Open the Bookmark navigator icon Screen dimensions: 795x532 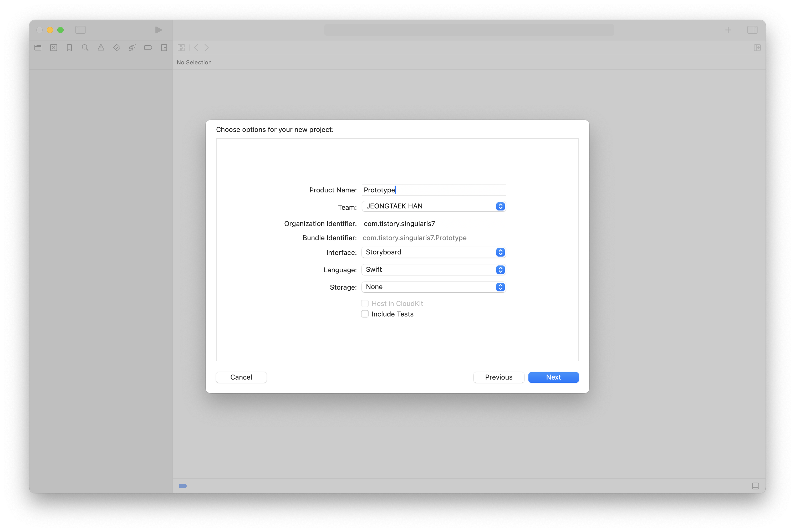pos(69,48)
